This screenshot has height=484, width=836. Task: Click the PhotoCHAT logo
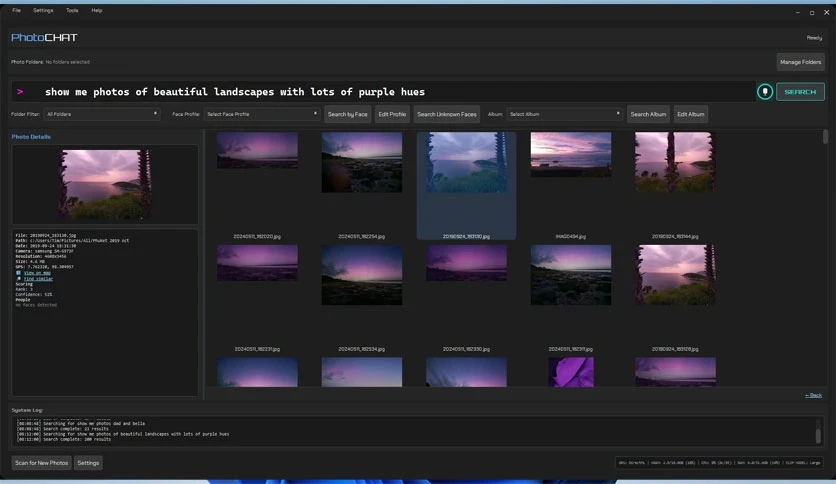[x=44, y=37]
